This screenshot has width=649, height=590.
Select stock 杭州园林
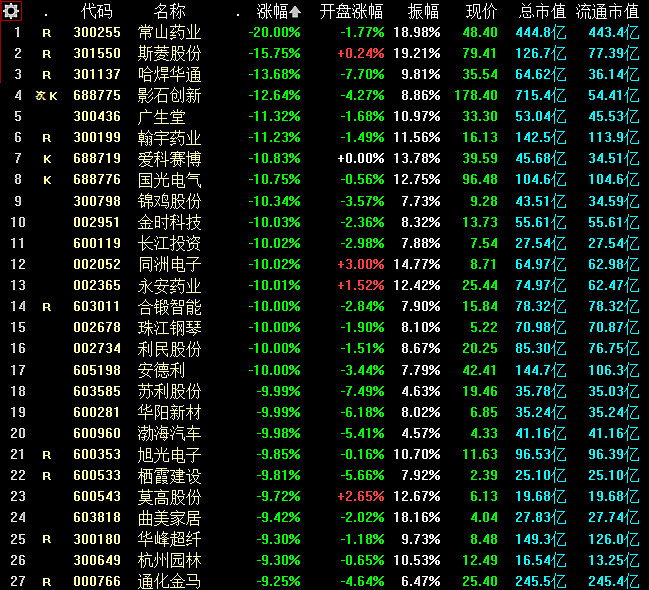[169, 560]
